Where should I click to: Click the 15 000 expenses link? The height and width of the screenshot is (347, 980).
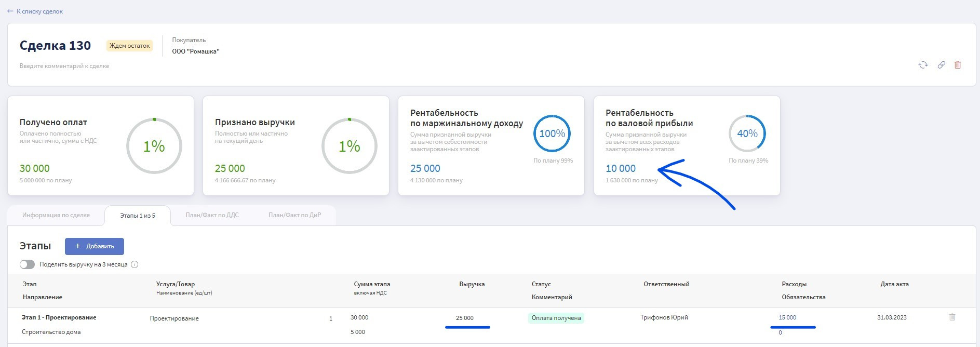click(787, 317)
